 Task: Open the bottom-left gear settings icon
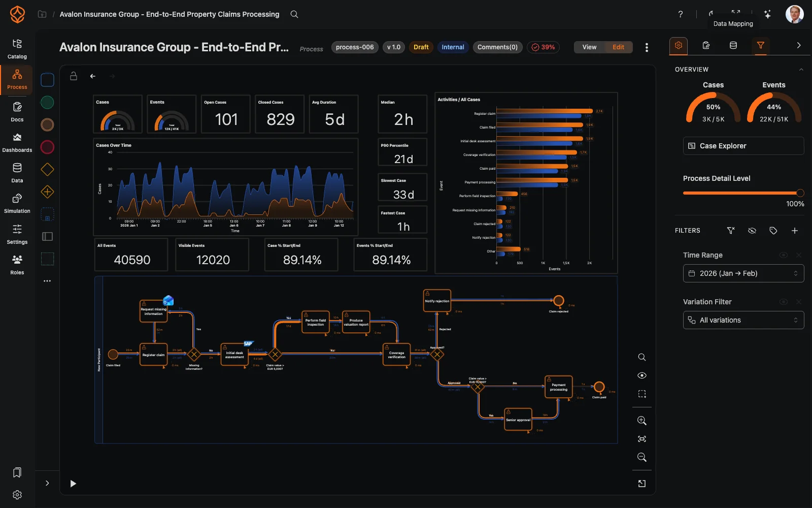[x=17, y=495]
